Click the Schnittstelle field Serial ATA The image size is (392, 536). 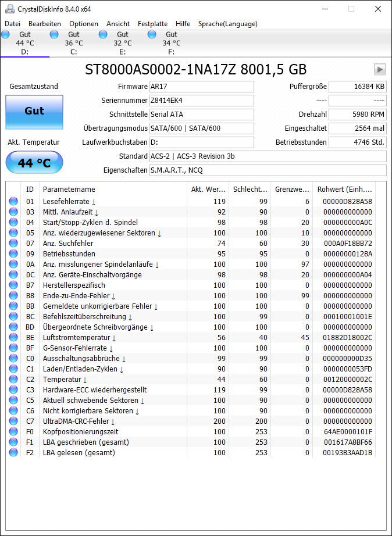[202, 115]
